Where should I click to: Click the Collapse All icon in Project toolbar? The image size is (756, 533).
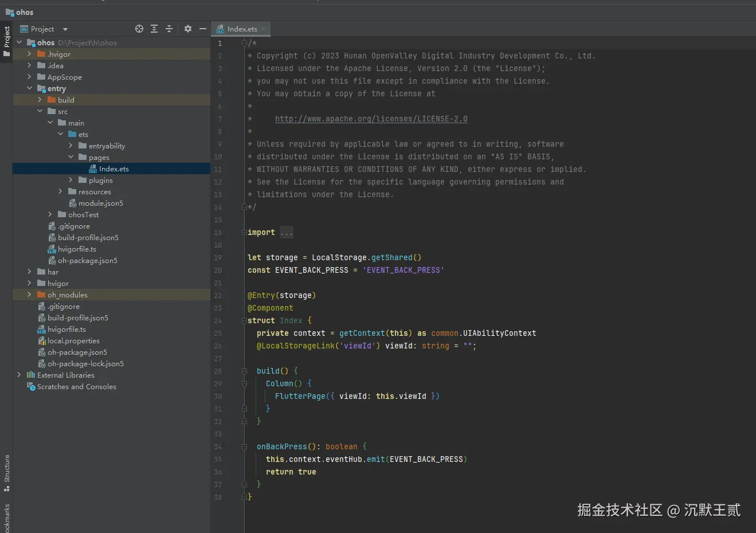pos(169,29)
